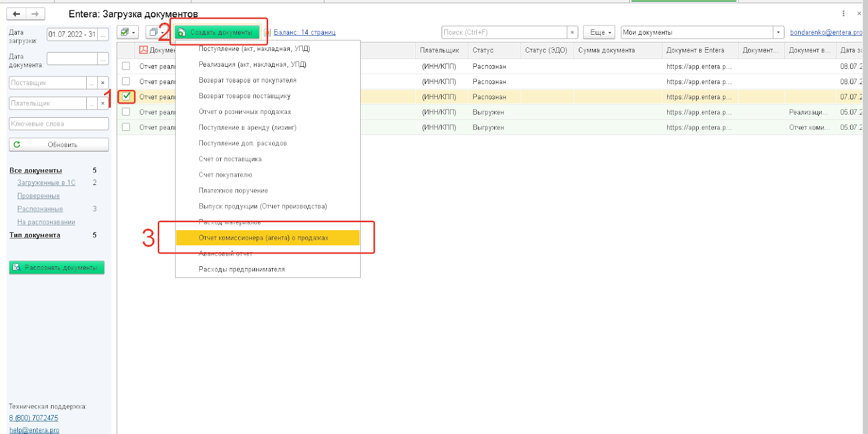Open the three-dot options menu at top right
868x434 pixels.
point(844,14)
